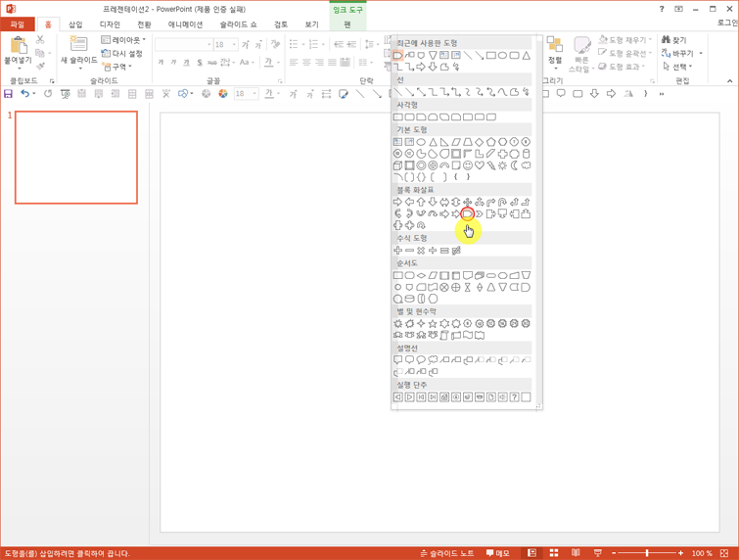Open font name combo box dropdown
The height and width of the screenshot is (560, 739).
208,45
